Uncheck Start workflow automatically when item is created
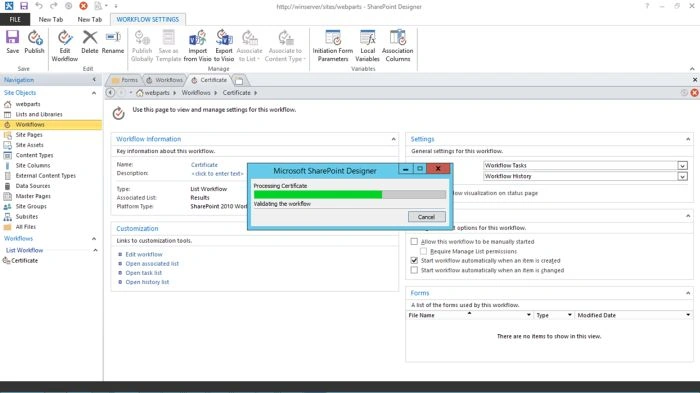Image resolution: width=700 pixels, height=393 pixels. tap(414, 260)
